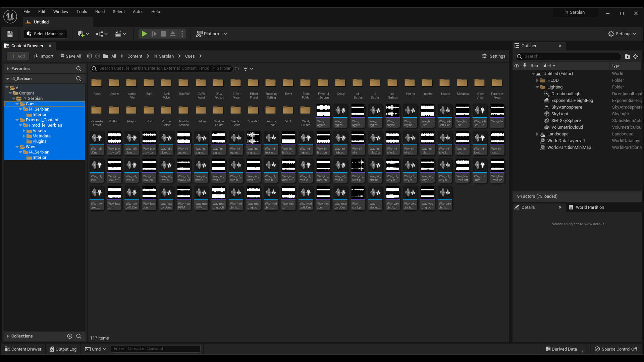Click the Eject playback toolbar icon
This screenshot has width=644, height=362.
point(173,34)
